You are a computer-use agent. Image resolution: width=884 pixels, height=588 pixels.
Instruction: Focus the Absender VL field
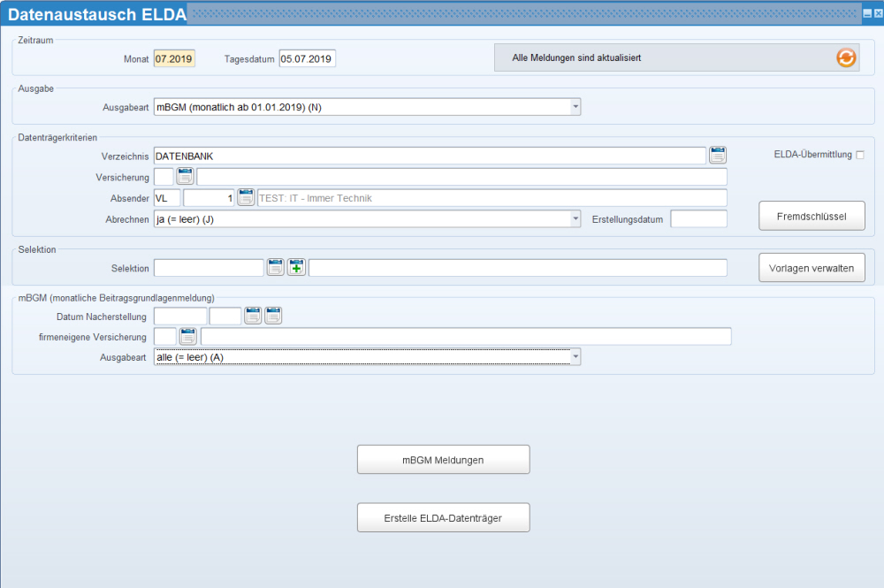pyautogui.click(x=167, y=198)
